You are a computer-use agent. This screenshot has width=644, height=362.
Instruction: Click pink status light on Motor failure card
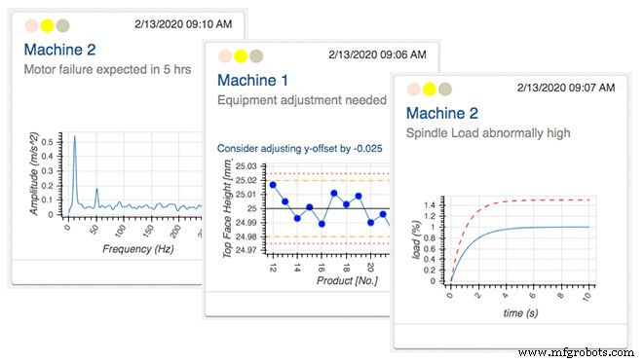pos(31,25)
